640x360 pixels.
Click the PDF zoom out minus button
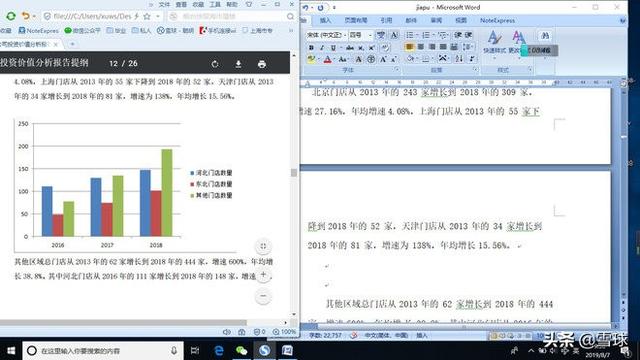point(263,296)
